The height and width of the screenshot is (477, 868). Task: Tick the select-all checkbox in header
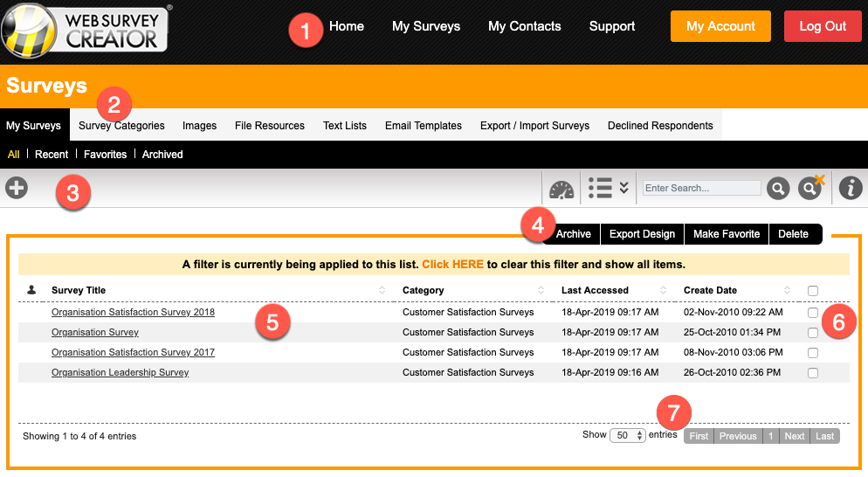click(x=813, y=291)
